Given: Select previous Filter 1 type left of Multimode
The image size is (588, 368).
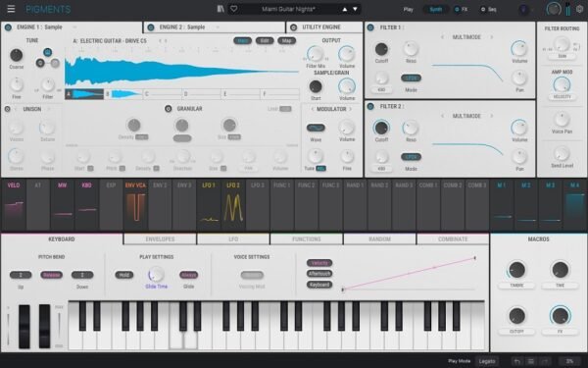Looking at the screenshot, I should click(442, 37).
